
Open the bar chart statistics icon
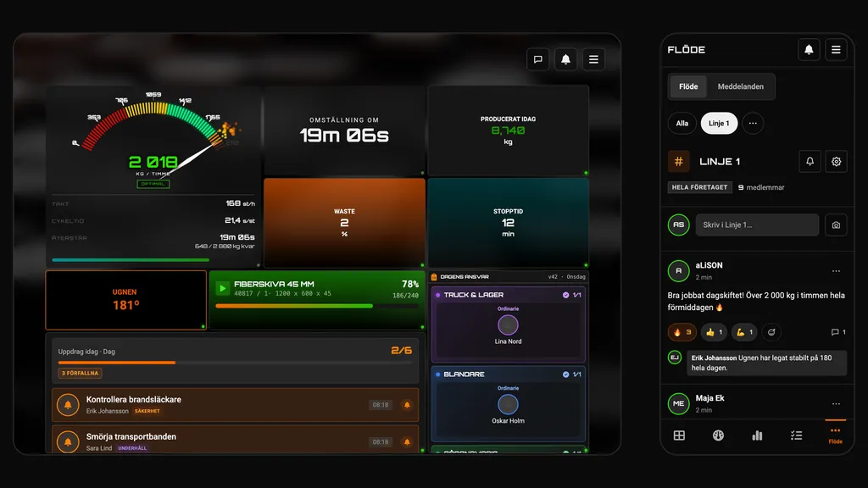pos(757,435)
